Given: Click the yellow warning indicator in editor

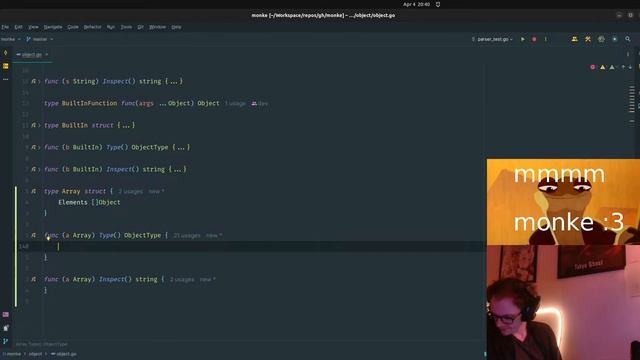Looking at the screenshot, I should click(602, 67).
